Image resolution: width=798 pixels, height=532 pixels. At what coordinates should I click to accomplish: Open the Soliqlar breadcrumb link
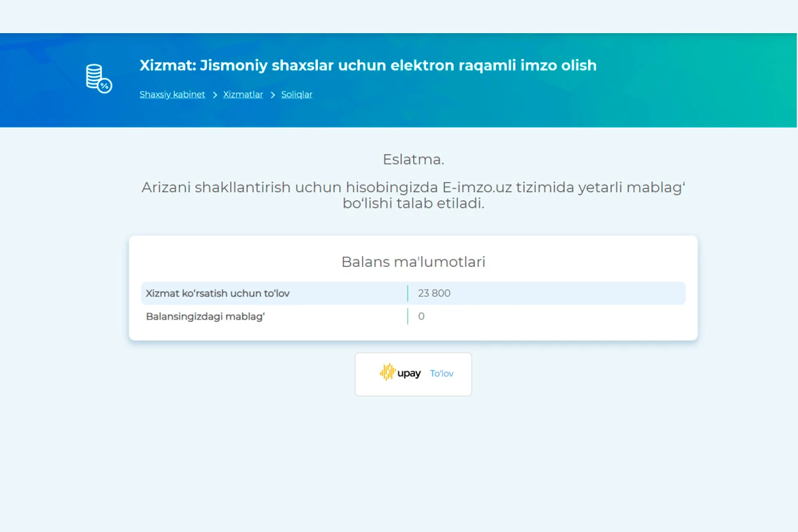(297, 94)
